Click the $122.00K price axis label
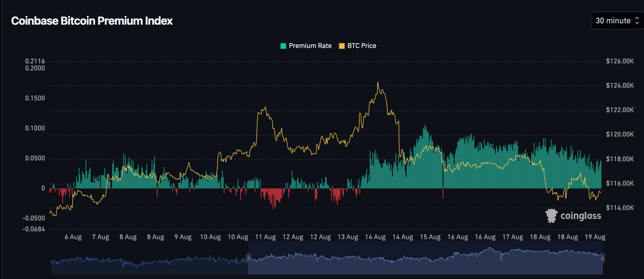The height and width of the screenshot is (279, 644). [x=620, y=110]
